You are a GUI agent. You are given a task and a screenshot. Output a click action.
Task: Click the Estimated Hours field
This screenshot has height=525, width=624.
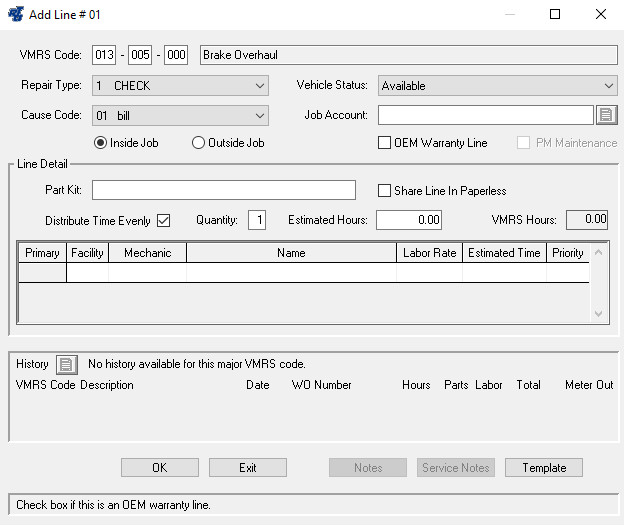[x=409, y=220]
